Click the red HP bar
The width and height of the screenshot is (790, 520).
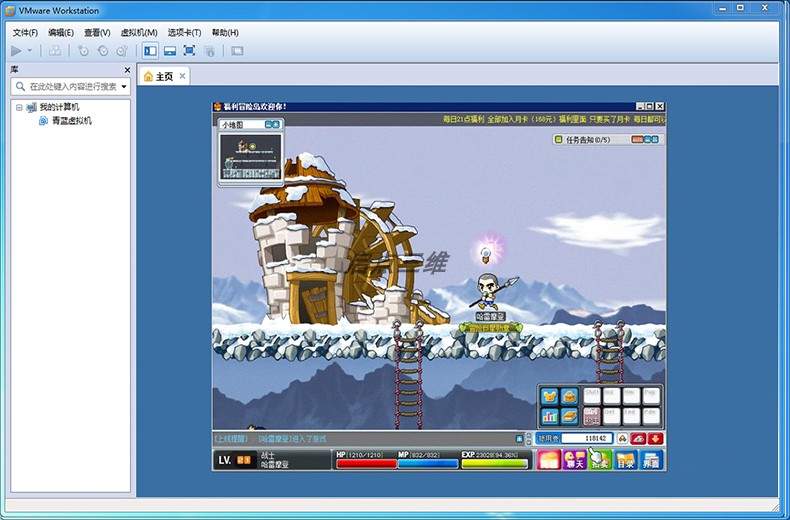click(366, 464)
